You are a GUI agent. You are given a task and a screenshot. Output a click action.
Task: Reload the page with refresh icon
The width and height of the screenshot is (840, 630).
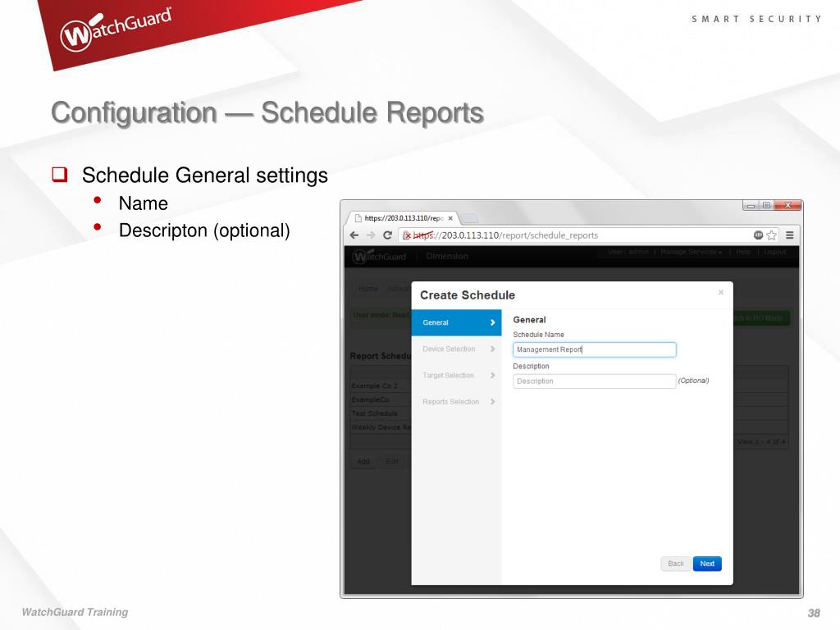387,235
